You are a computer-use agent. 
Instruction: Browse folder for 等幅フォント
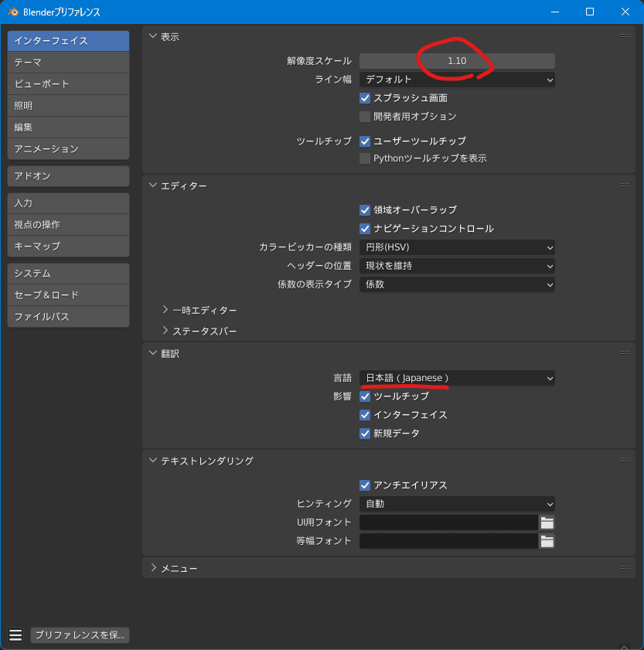[547, 541]
